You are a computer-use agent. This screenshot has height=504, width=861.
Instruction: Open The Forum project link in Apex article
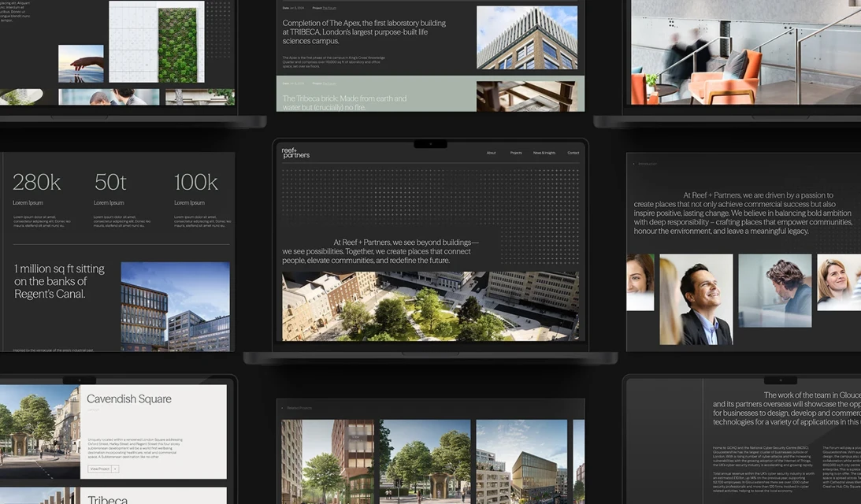(329, 8)
